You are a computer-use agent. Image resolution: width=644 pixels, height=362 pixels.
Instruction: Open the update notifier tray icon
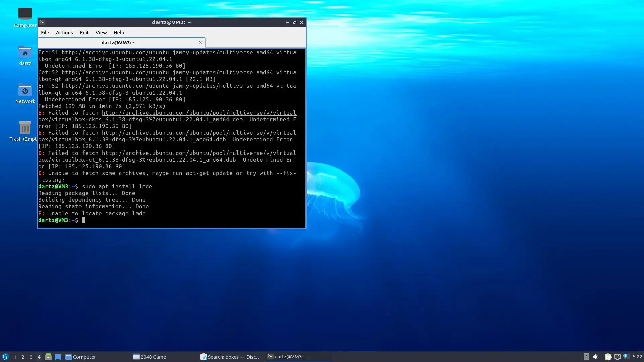626,357
